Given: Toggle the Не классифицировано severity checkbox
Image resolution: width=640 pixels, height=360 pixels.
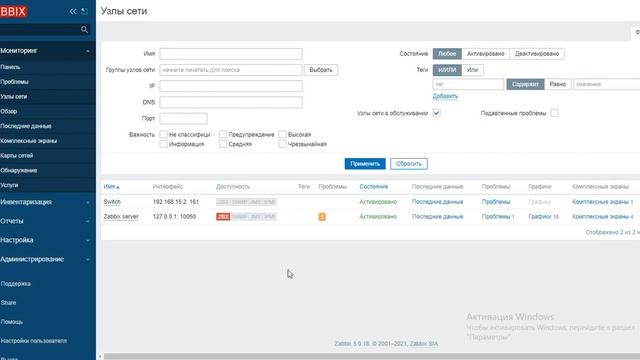Looking at the screenshot, I should (x=164, y=134).
